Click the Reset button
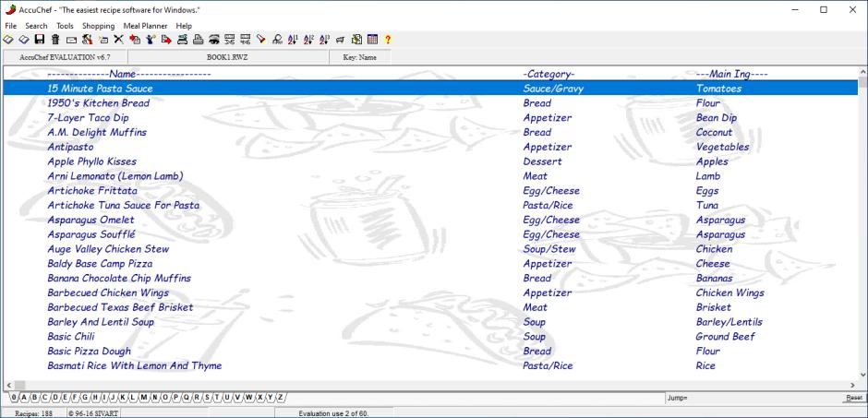Image resolution: width=868 pixels, height=418 pixels. (853, 398)
